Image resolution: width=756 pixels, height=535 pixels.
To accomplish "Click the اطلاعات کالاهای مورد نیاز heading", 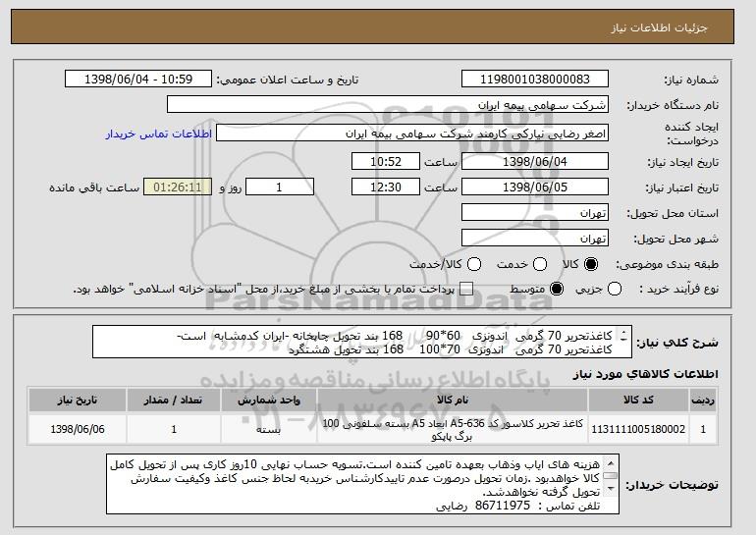I will [646, 374].
